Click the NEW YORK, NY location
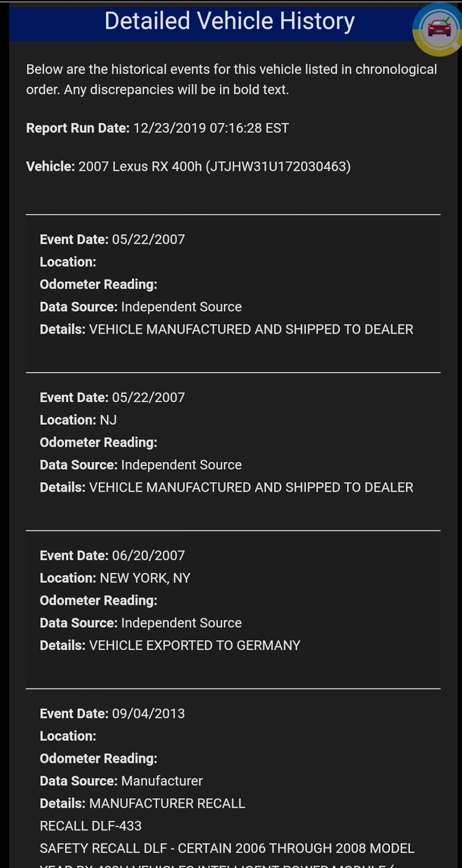The image size is (462, 868). tap(145, 578)
